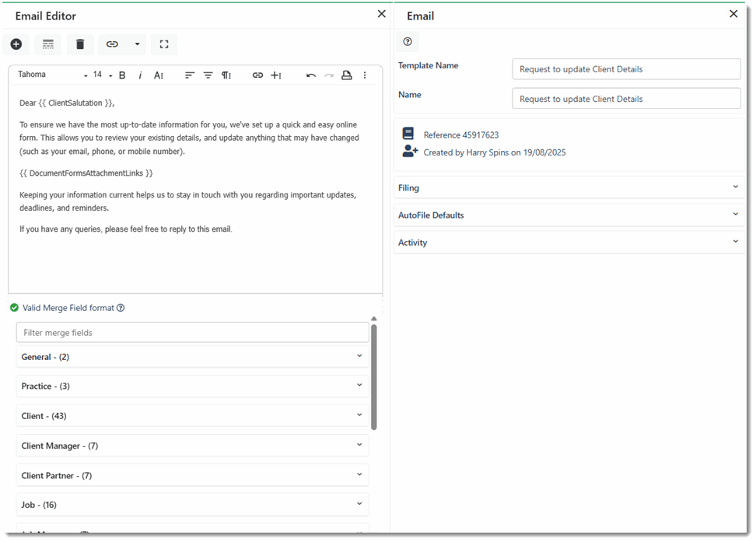This screenshot has width=756, height=542.
Task: Click the green Valid Merge Field checkmark icon
Action: point(15,308)
